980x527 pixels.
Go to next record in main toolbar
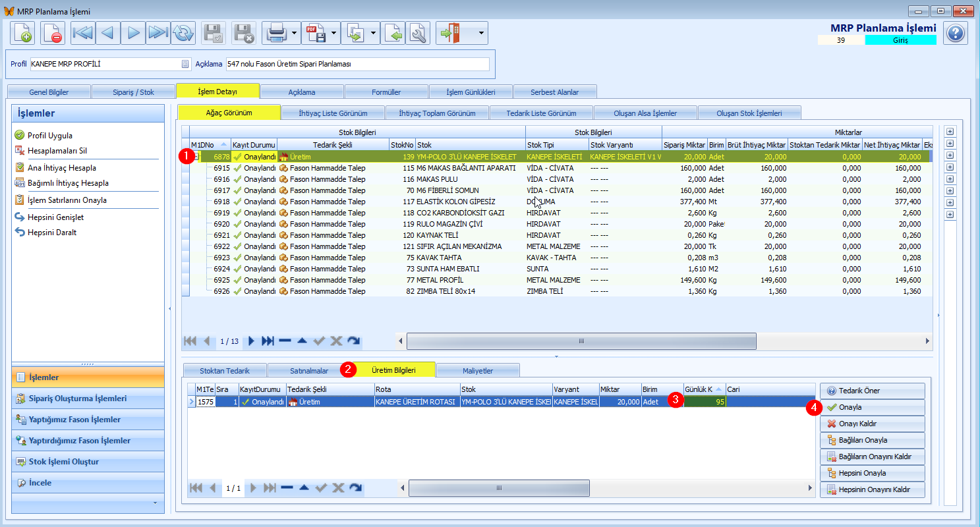[x=132, y=32]
